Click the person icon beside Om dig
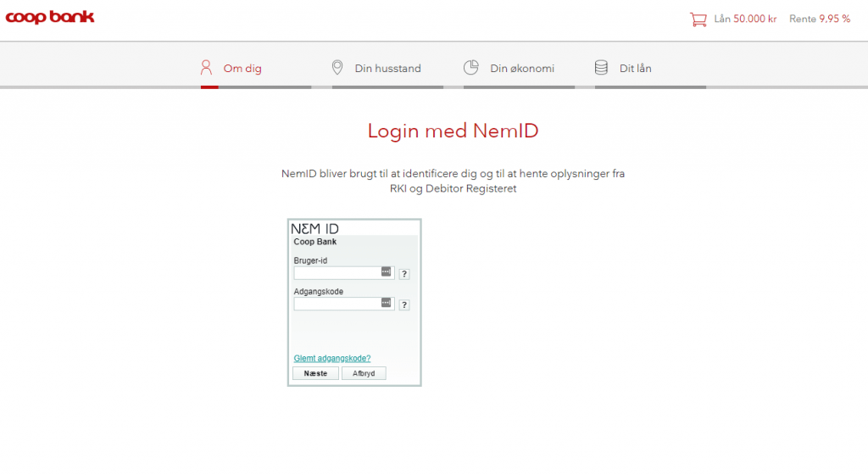868x475 pixels. click(x=206, y=68)
